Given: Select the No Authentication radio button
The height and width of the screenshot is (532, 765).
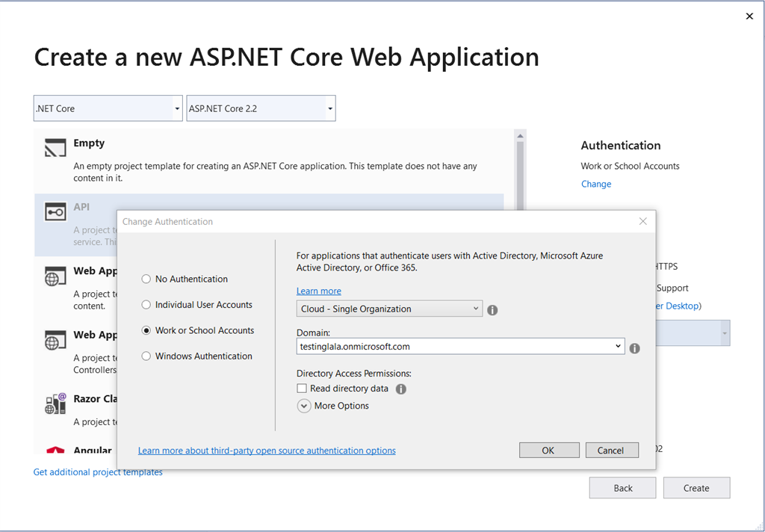Looking at the screenshot, I should (146, 279).
